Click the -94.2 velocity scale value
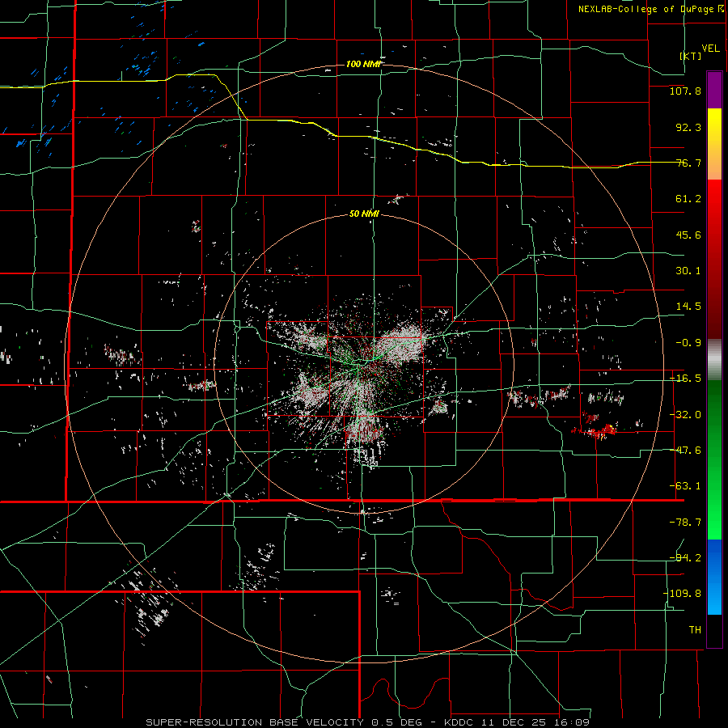 [x=685, y=558]
